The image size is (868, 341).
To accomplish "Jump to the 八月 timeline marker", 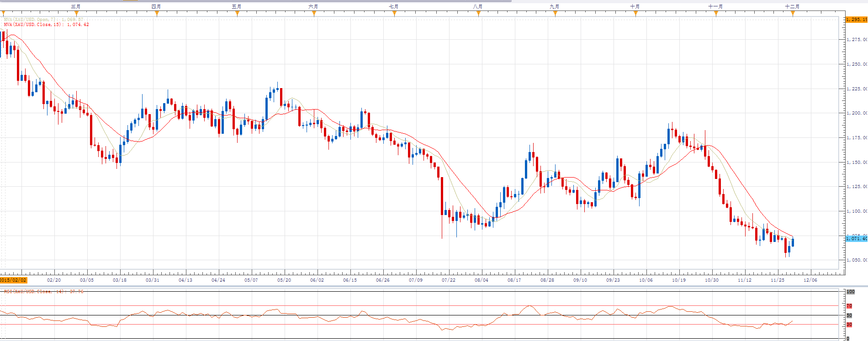I will pos(478,13).
